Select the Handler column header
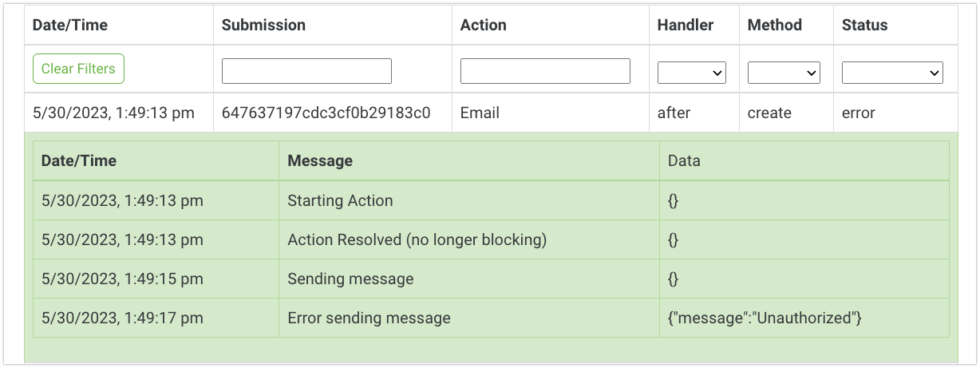 pyautogui.click(x=686, y=25)
